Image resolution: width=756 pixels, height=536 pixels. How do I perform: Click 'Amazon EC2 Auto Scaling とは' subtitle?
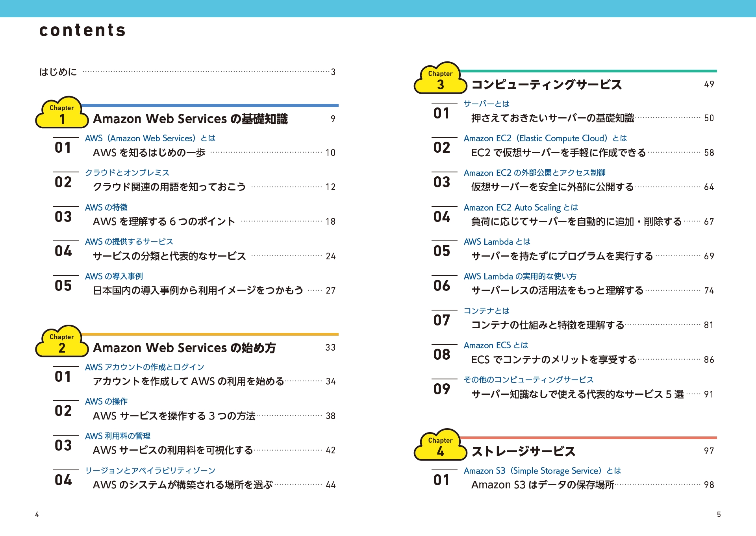521,207
